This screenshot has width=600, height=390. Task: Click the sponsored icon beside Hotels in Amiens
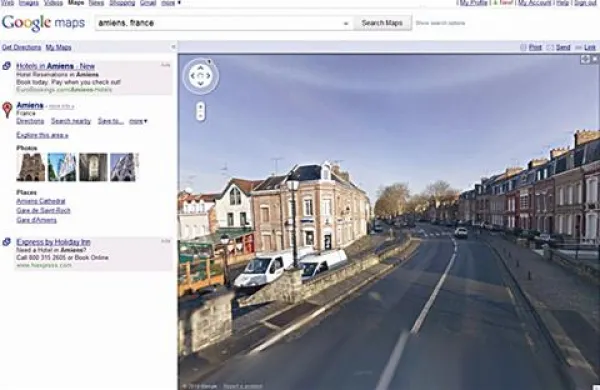click(x=7, y=66)
